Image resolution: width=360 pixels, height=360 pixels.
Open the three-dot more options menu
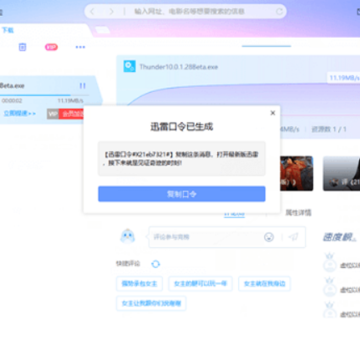tap(80, 47)
